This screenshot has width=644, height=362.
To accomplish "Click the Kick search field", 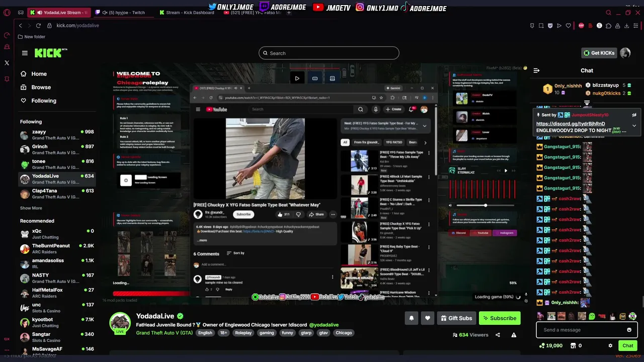I will (x=329, y=53).
